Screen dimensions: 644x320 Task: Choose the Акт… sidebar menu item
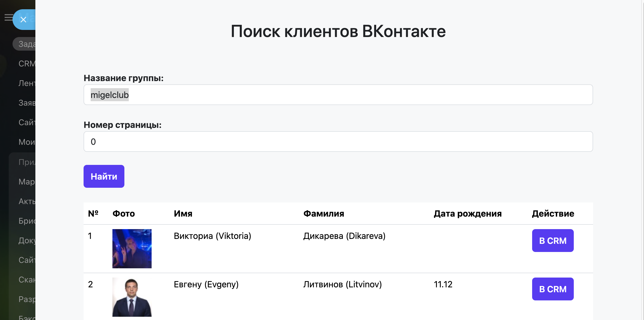(27, 201)
